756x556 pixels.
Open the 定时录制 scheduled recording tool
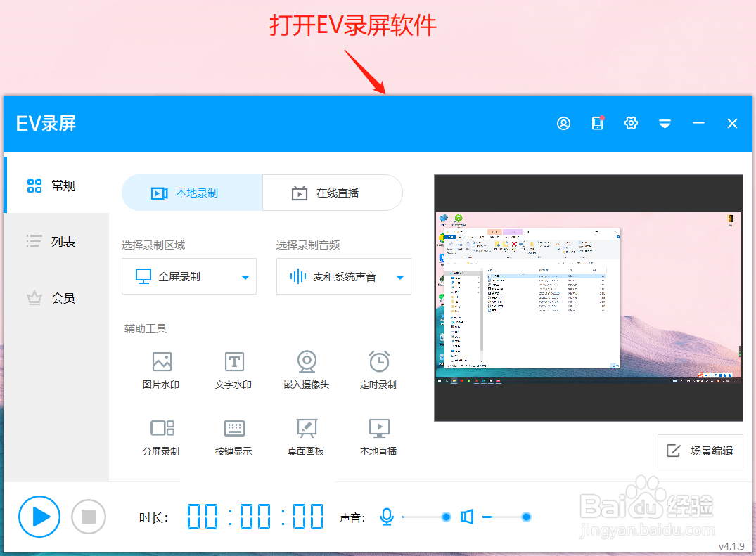point(378,369)
